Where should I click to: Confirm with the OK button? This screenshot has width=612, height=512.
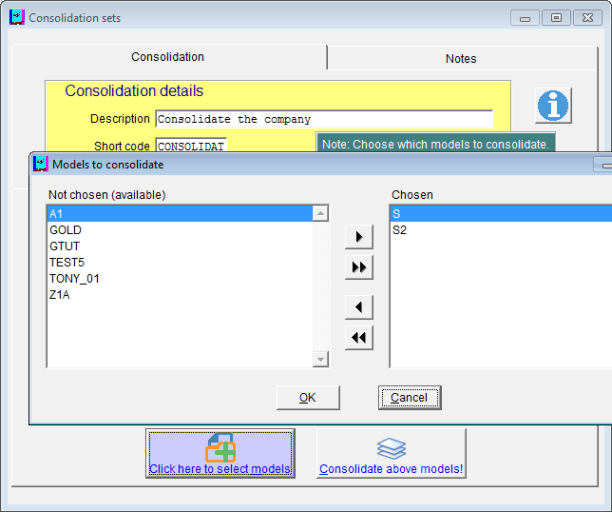click(x=308, y=398)
